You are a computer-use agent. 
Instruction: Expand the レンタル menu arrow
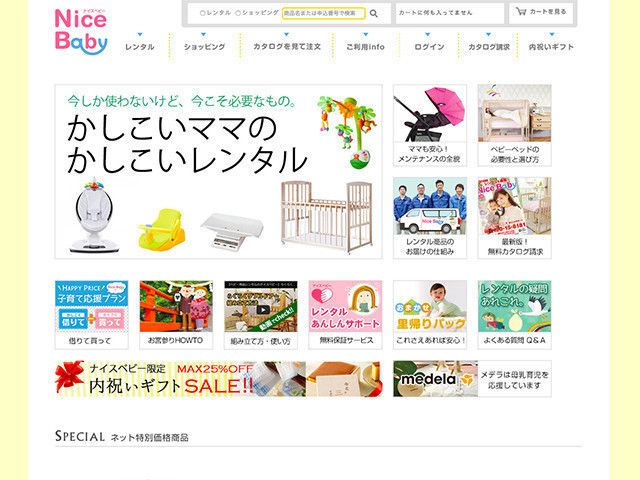(x=140, y=35)
